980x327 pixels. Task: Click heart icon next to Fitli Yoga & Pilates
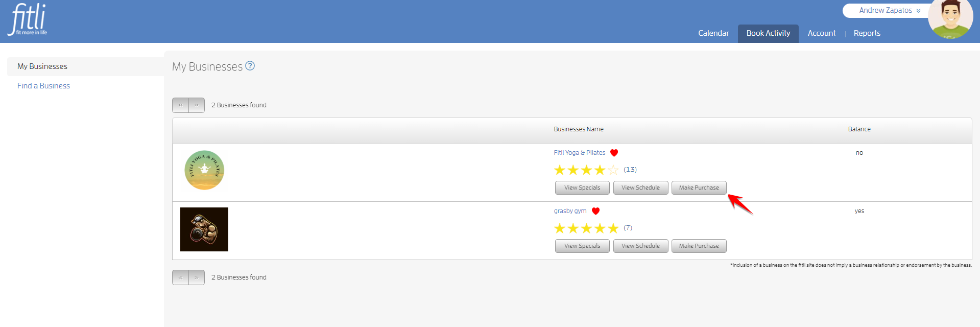tap(614, 153)
